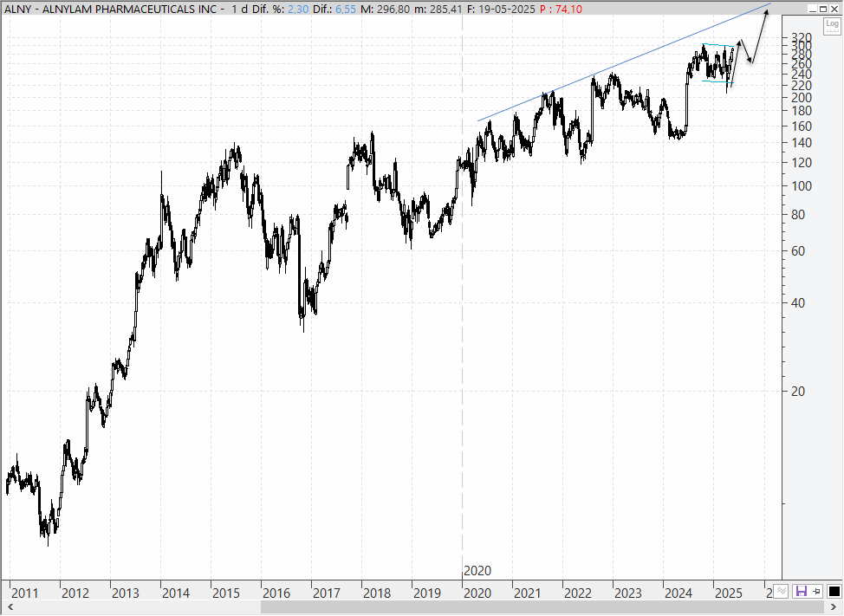The image size is (844, 616).
Task: Click the 2021 label on time axis
Action: [528, 593]
